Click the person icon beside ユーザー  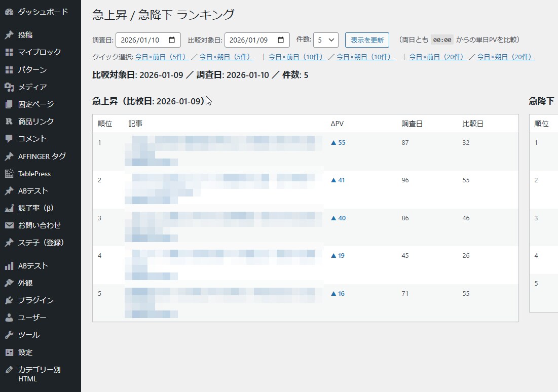(9, 318)
